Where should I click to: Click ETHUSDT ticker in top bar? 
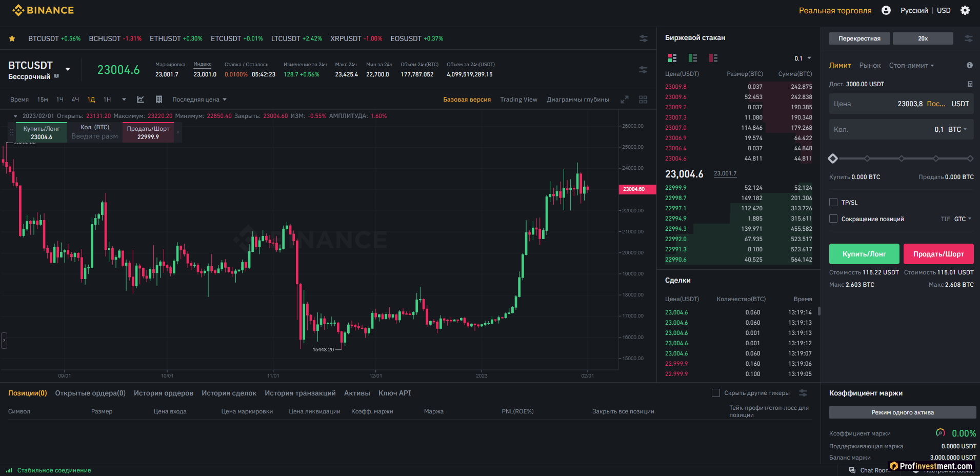point(176,38)
